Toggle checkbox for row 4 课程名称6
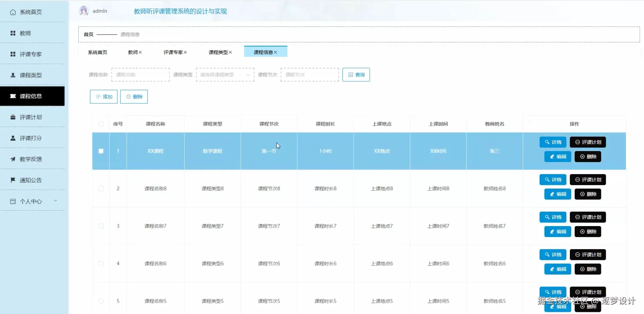The height and width of the screenshot is (314, 644). (x=101, y=263)
